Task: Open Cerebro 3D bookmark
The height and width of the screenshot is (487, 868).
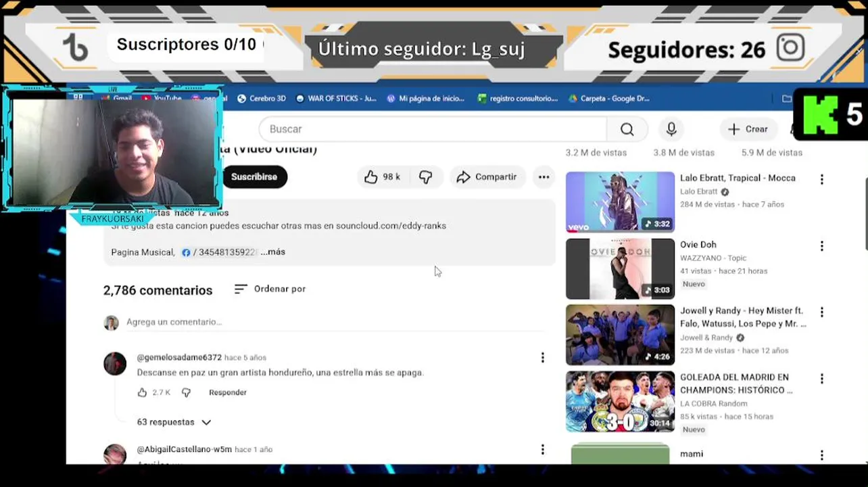Action: pyautogui.click(x=262, y=99)
